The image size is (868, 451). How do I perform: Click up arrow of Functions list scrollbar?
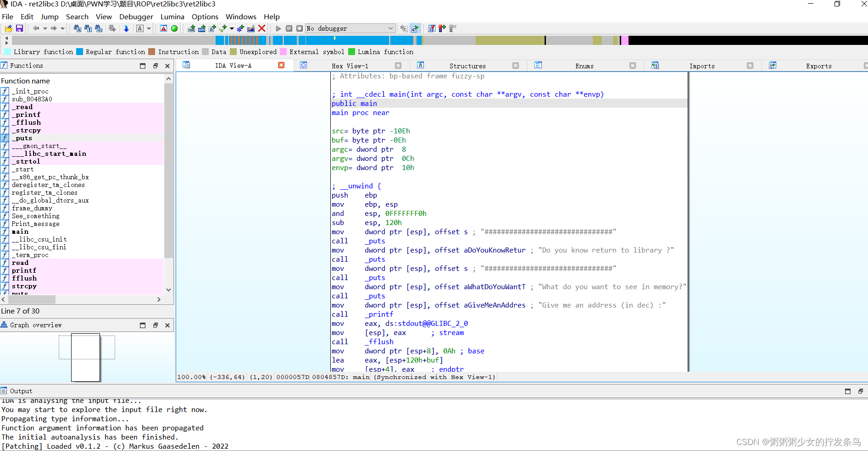click(168, 79)
